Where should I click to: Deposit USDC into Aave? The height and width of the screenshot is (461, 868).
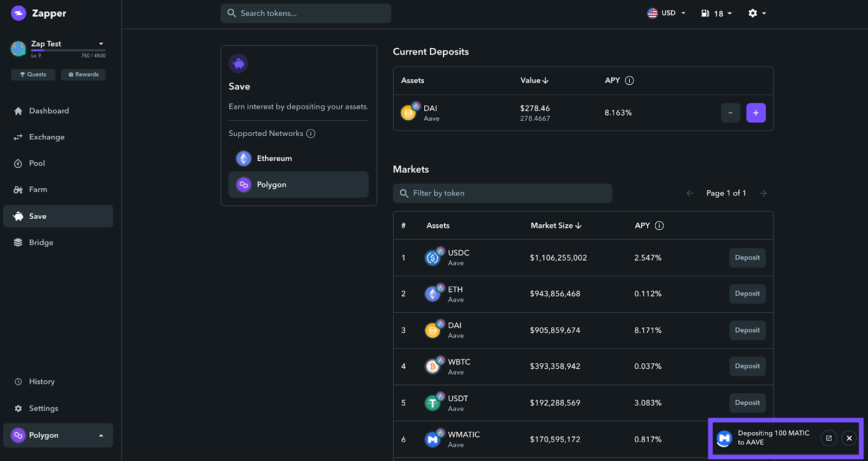coord(747,257)
